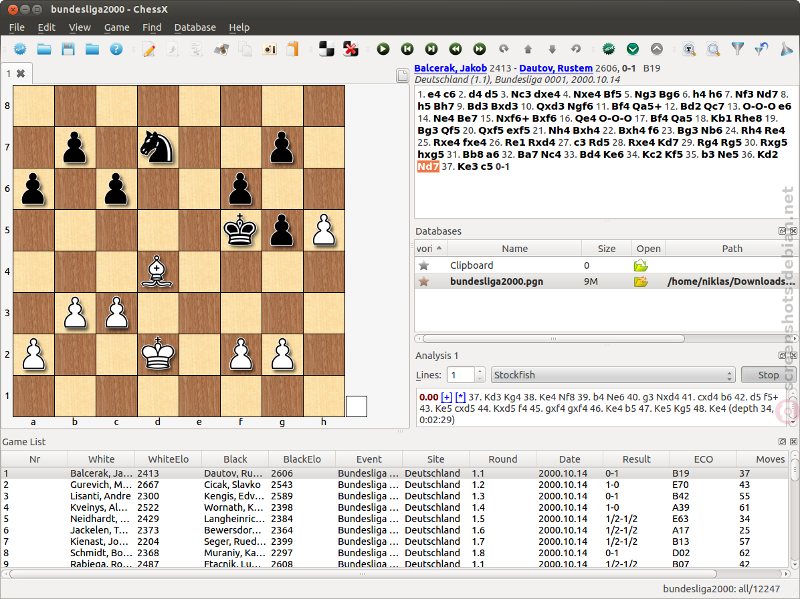Click the Game List horizontal scrollbar
800x599 pixels.
[x=362, y=573]
